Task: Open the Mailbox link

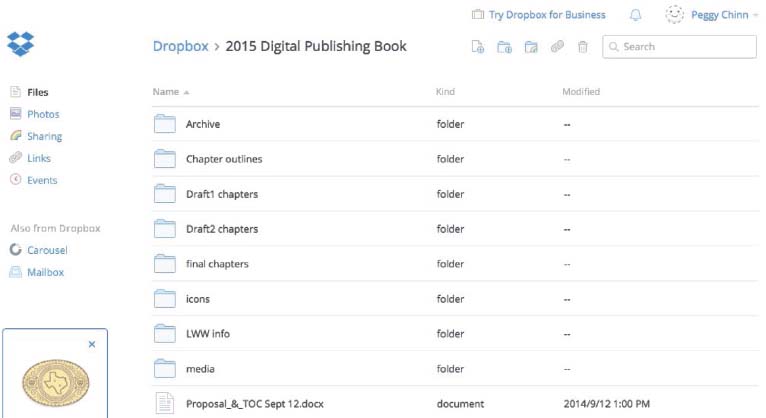Action: 45,272
